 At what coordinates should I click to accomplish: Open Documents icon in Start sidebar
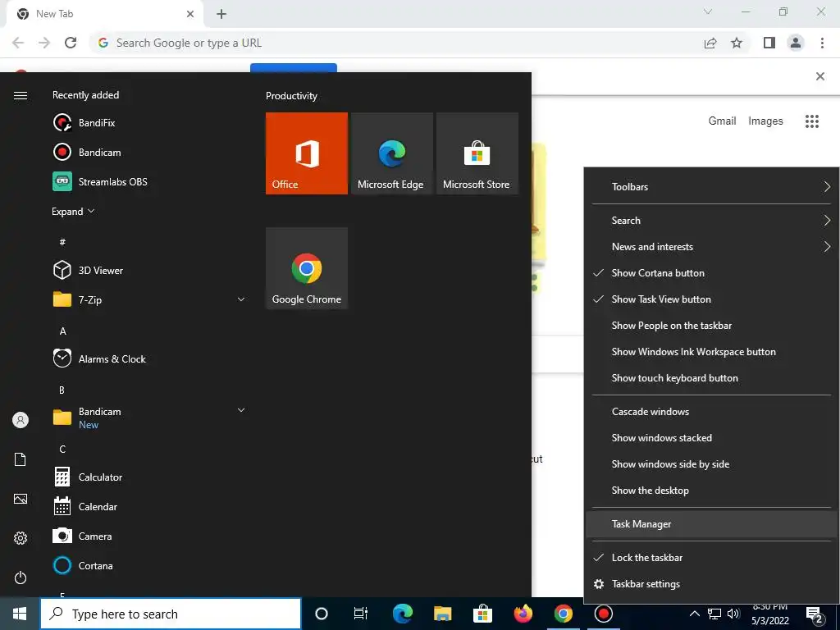click(x=21, y=459)
